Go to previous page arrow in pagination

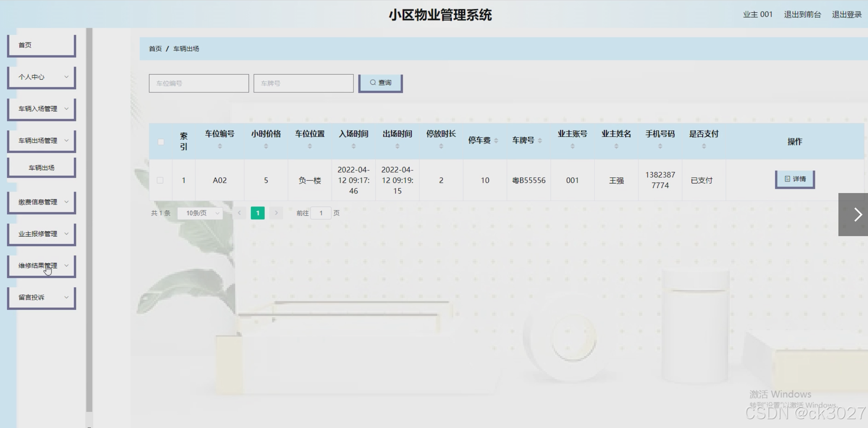(x=239, y=213)
